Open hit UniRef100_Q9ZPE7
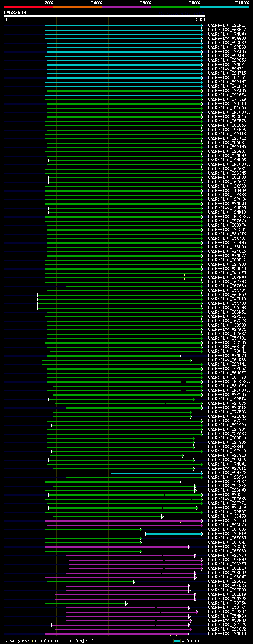Image resolution: width=253 pixels, height=644 pixels. pos(227,25)
